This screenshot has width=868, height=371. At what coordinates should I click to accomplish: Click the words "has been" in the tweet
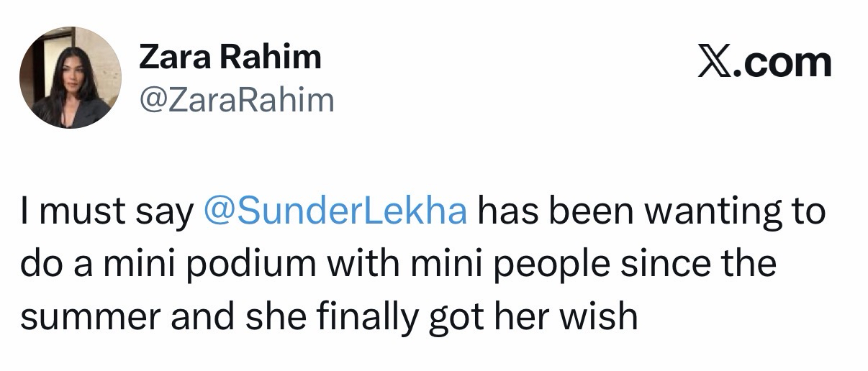[551, 214]
